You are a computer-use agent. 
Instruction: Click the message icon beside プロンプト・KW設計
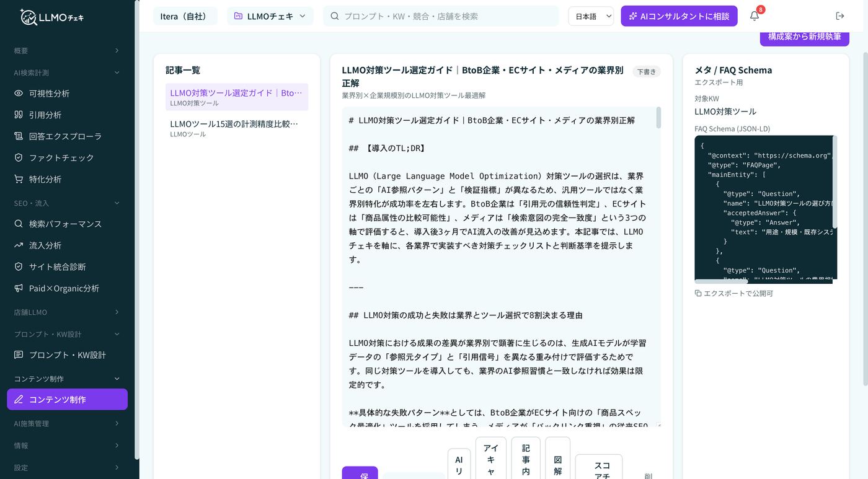(19, 355)
